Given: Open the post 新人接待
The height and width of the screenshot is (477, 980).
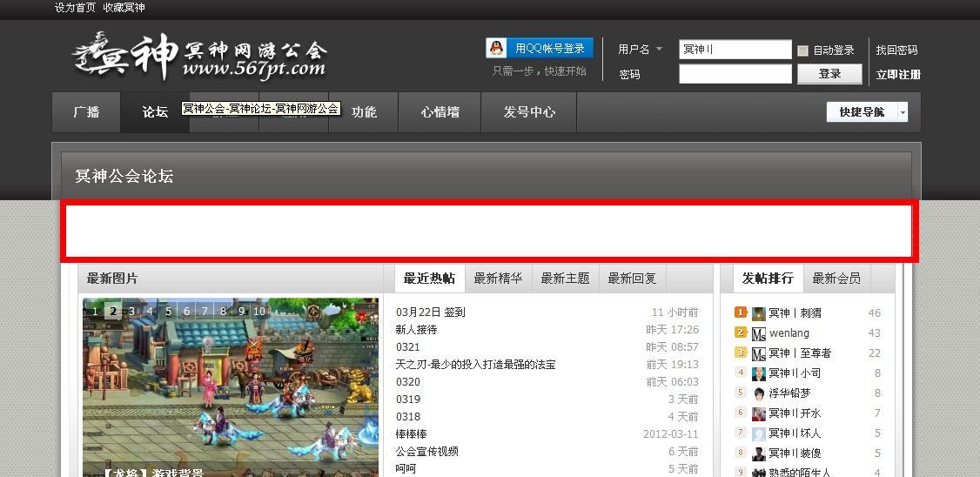Looking at the screenshot, I should click(x=416, y=330).
